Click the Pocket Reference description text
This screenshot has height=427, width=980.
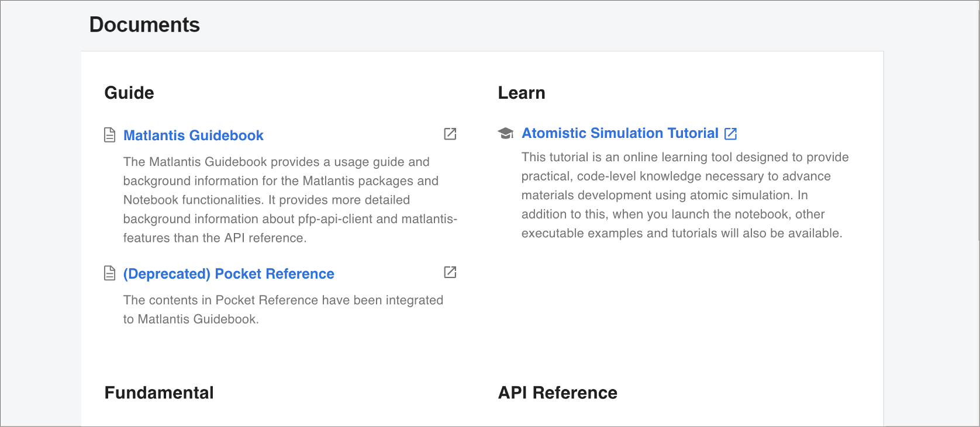[283, 310]
